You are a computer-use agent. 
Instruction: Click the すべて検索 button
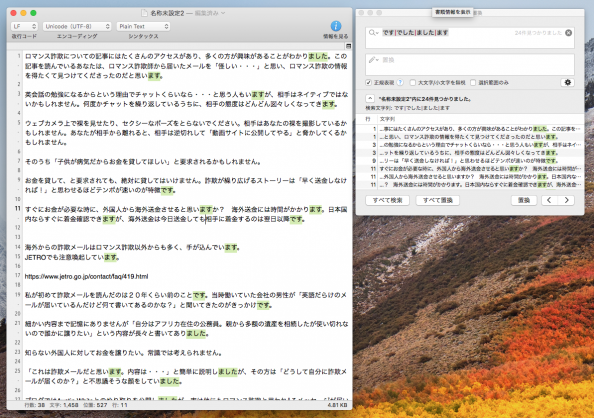(388, 200)
